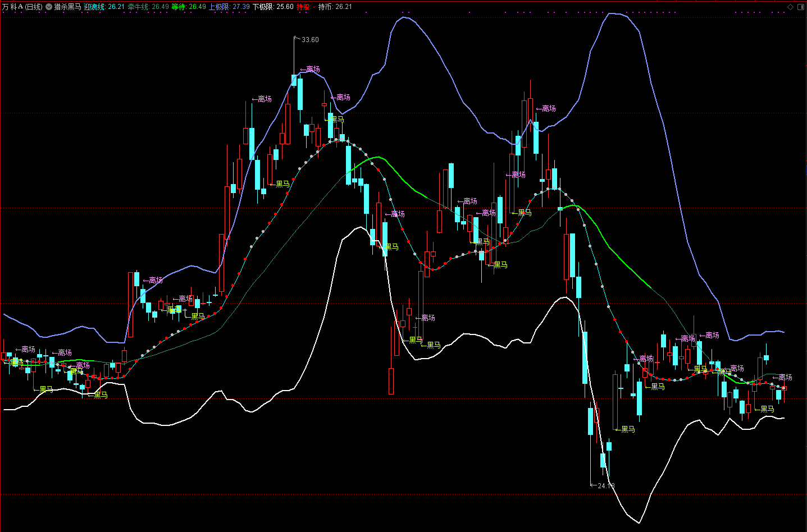This screenshot has width=807, height=532.
Task: Select the 下极限: 25.60 readout
Action: click(273, 7)
